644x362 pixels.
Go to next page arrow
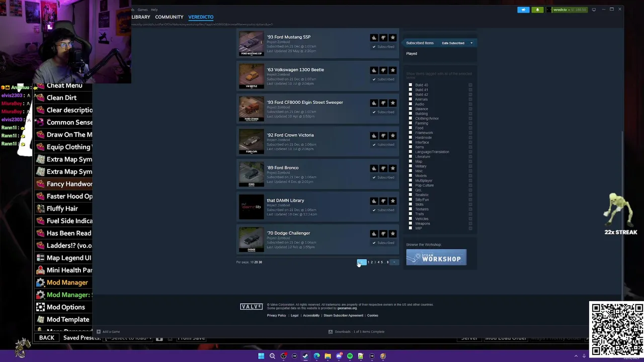coord(394,262)
